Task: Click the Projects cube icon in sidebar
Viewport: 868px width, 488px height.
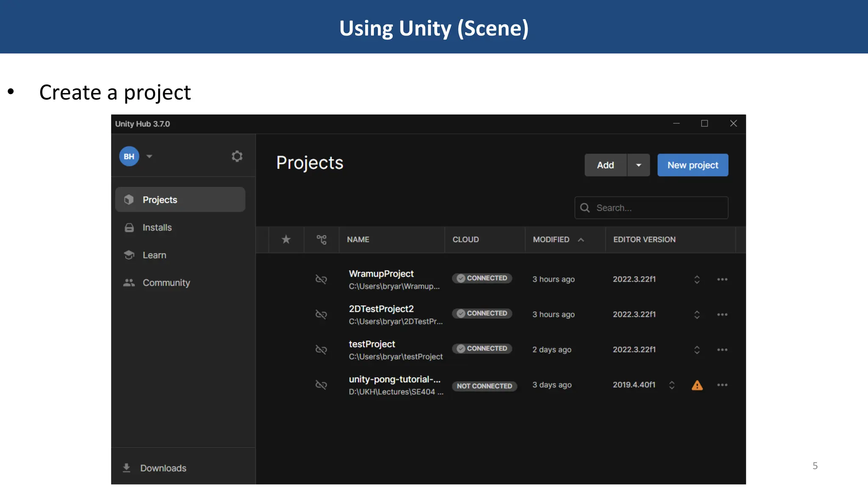Action: tap(129, 200)
